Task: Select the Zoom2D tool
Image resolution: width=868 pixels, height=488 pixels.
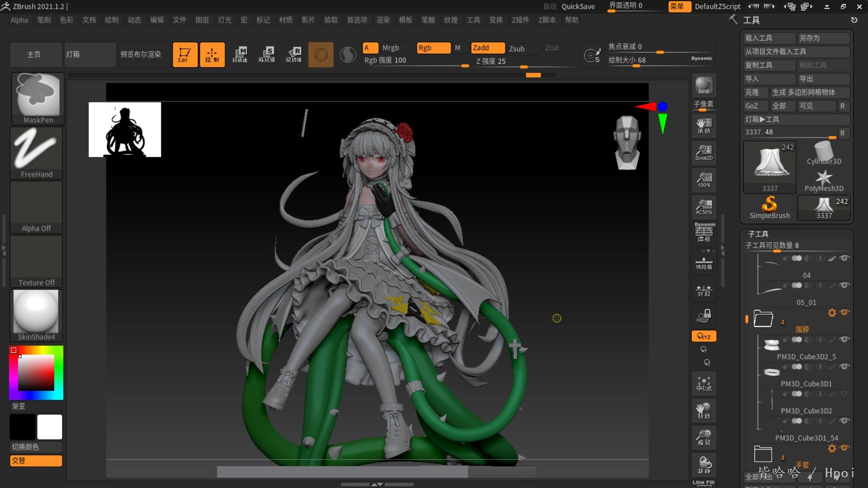Action: pyautogui.click(x=703, y=152)
